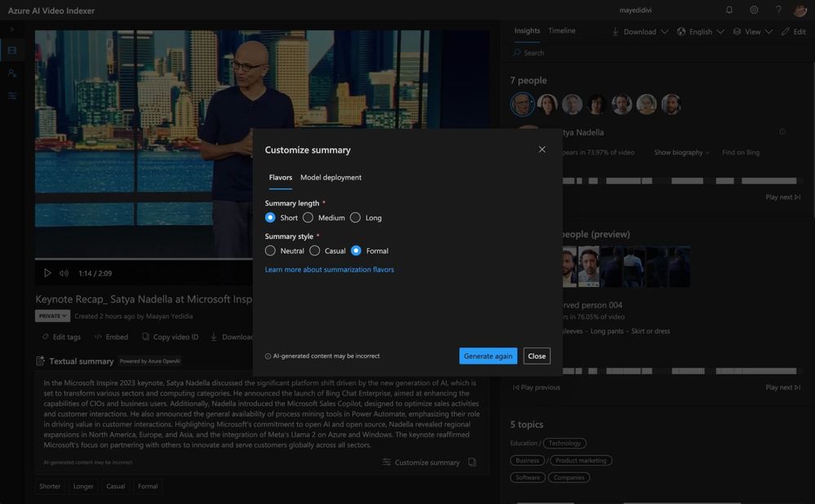The width and height of the screenshot is (815, 504).
Task: Click the Shorter summary button
Action: coord(50,486)
